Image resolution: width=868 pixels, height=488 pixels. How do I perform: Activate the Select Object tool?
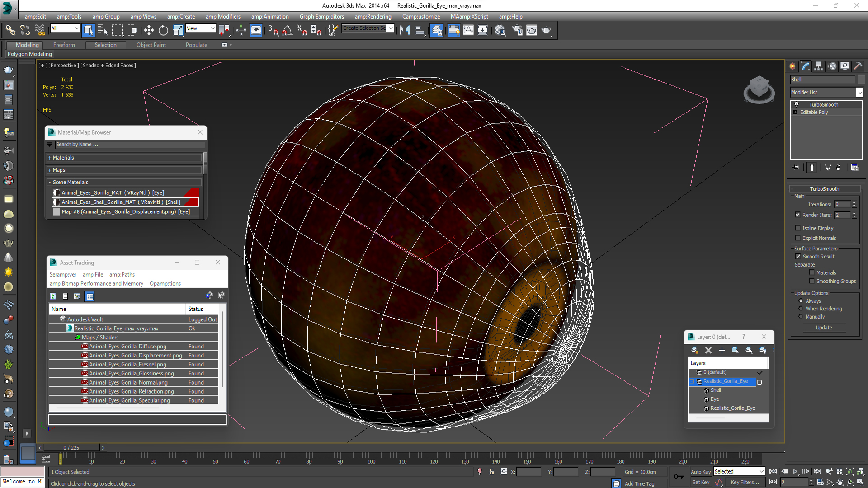coord(88,30)
